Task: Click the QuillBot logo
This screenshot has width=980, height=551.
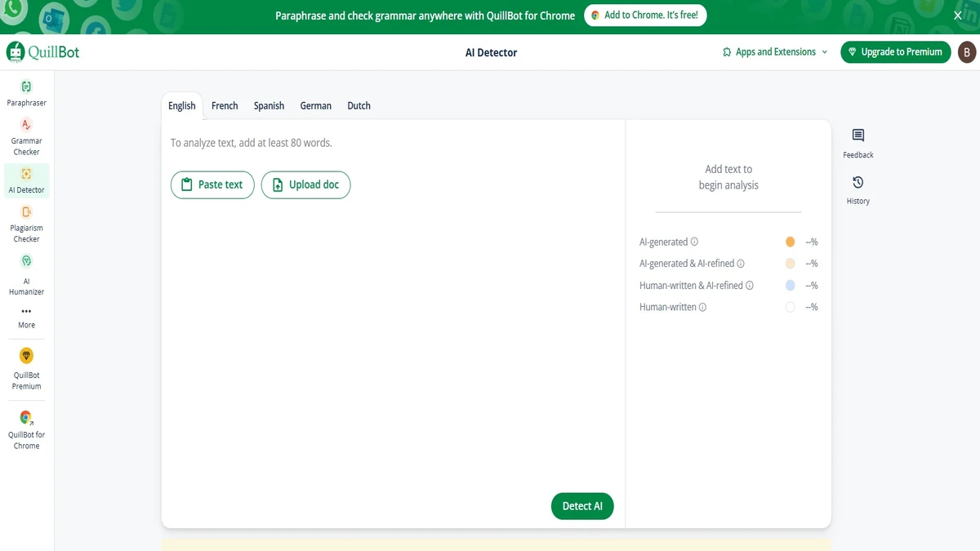Action: click(43, 51)
